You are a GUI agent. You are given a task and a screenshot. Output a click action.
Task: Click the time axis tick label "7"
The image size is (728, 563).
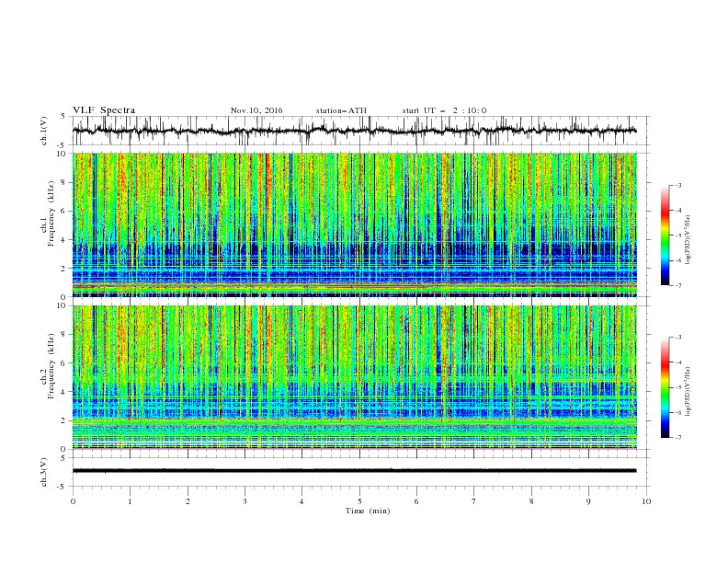474,501
